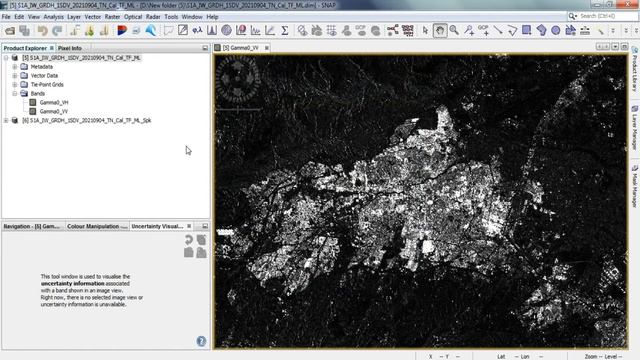Open the File menu
640x360 pixels.
tap(6, 17)
